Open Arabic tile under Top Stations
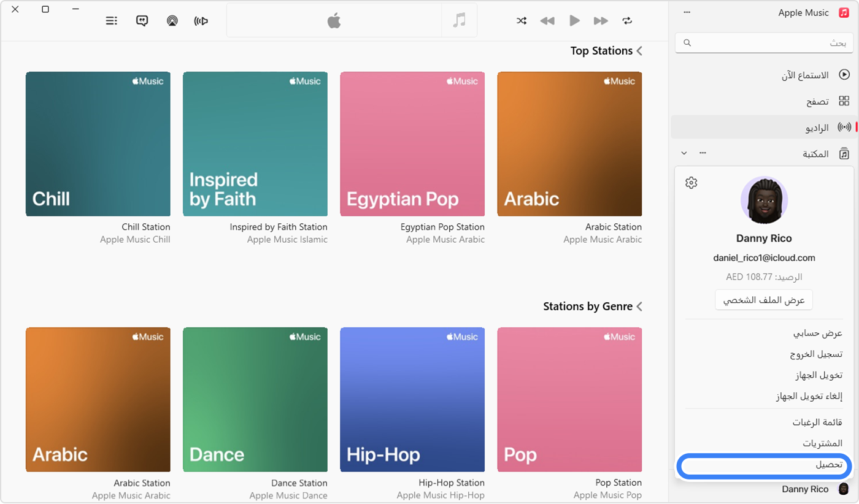 pos(569,144)
